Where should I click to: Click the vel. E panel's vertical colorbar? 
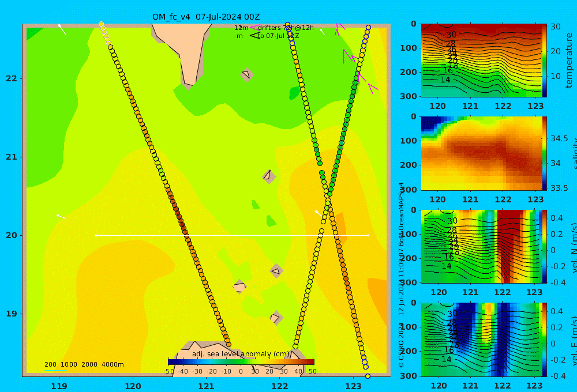pyautogui.click(x=544, y=340)
